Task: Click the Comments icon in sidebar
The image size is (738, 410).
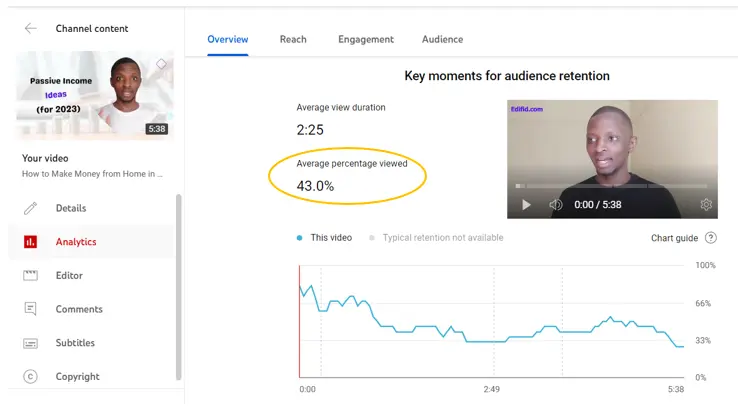Action: tap(30, 309)
